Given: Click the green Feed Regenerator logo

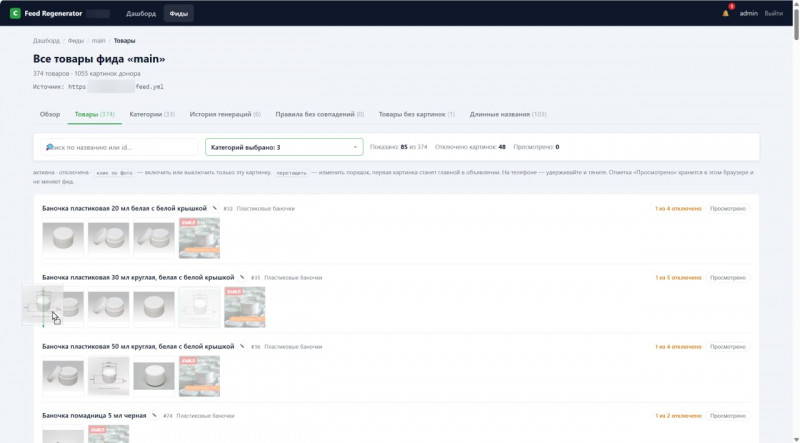Looking at the screenshot, I should click(15, 13).
